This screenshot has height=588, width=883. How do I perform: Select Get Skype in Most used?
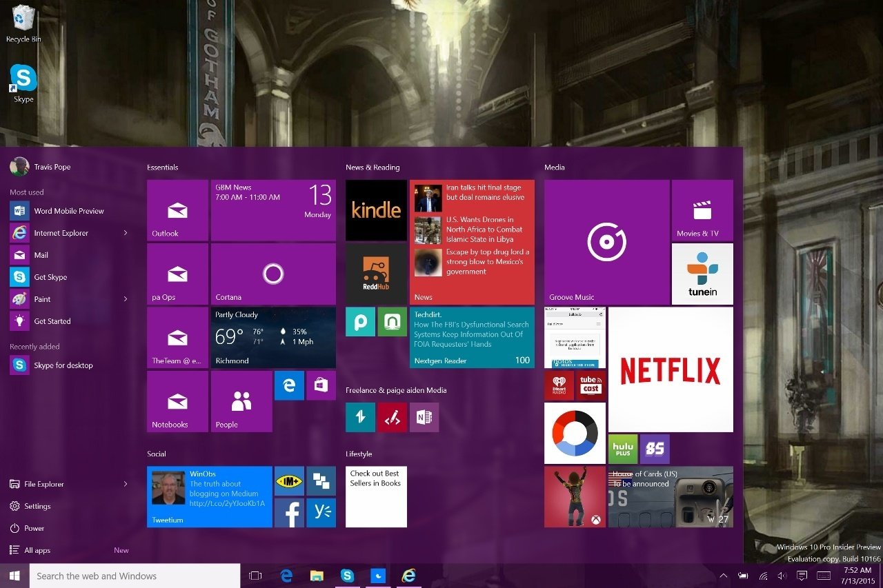tap(69, 277)
